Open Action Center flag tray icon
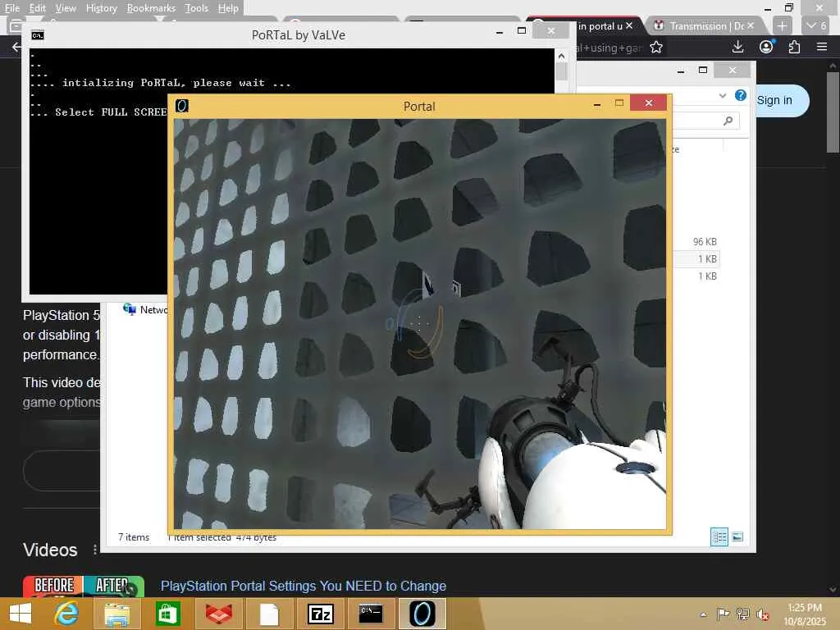This screenshot has height=630, width=840. 723,614
